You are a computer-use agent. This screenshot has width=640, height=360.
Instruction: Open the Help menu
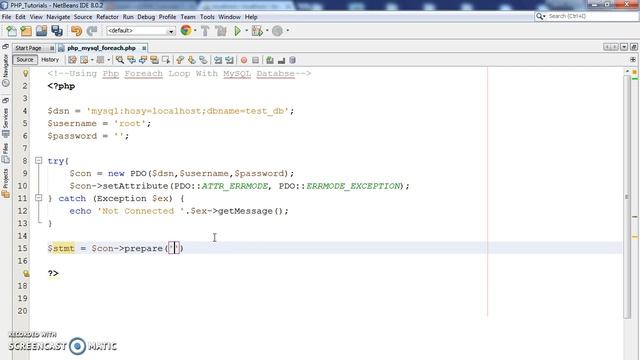pos(251,17)
